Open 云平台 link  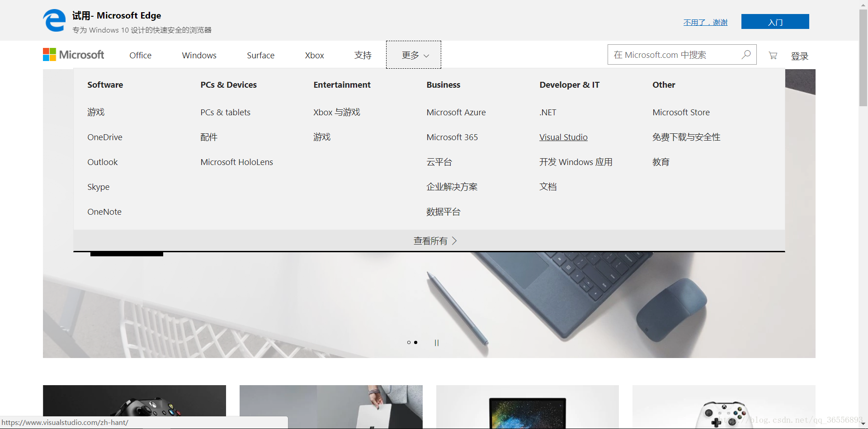pos(439,162)
